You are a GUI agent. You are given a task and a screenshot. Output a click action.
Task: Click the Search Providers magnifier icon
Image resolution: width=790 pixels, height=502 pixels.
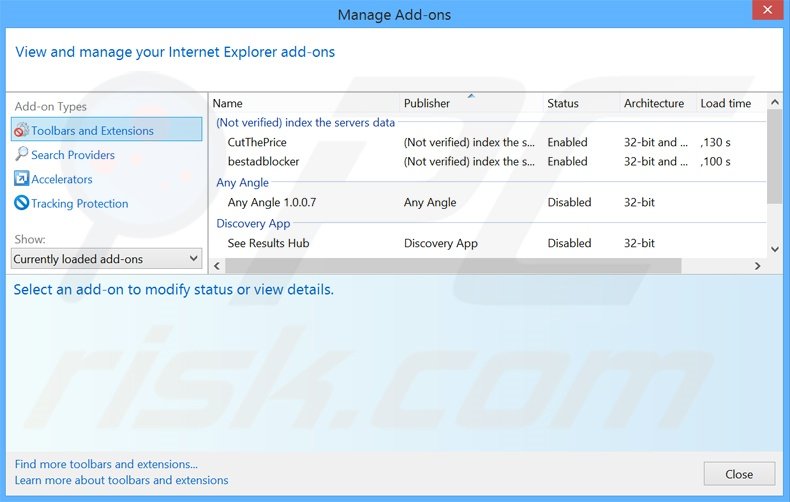[x=21, y=154]
